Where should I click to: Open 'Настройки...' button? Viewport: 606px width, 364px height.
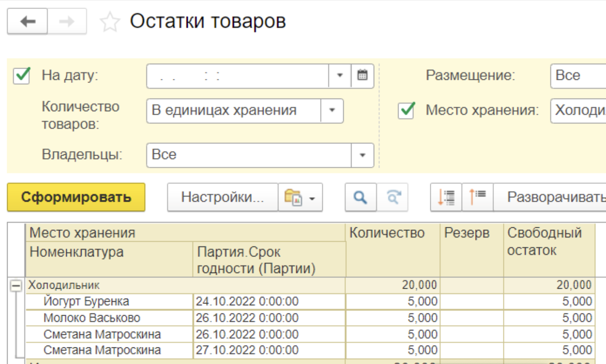222,197
